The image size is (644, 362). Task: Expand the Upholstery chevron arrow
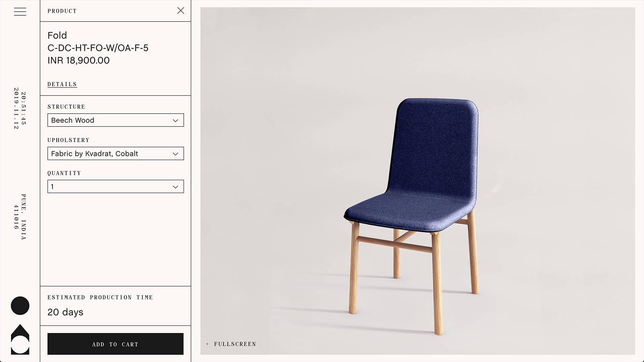tap(175, 154)
